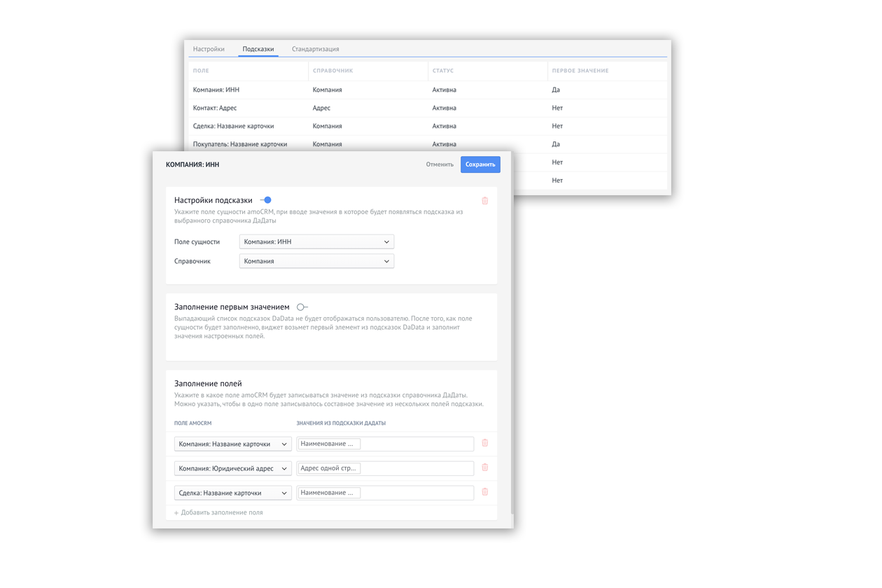882x588 pixels.
Task: Open the Компания: ИНН table row
Action: [x=428, y=90]
